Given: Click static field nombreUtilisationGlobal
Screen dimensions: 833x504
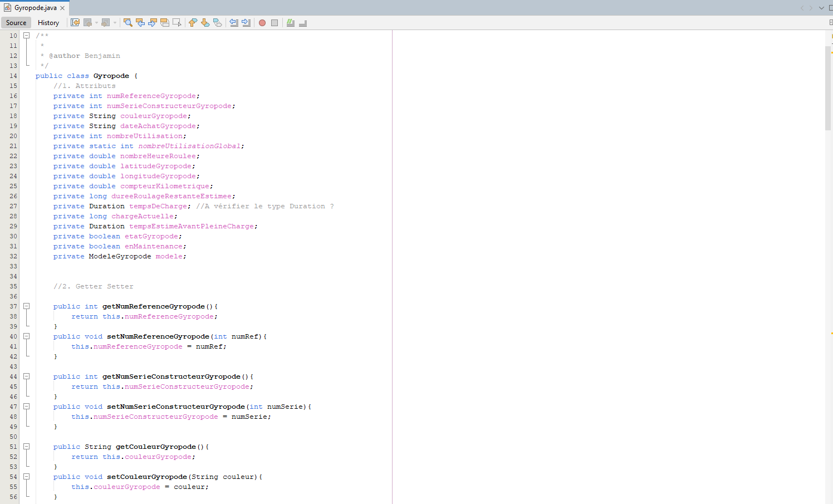Looking at the screenshot, I should point(189,146).
